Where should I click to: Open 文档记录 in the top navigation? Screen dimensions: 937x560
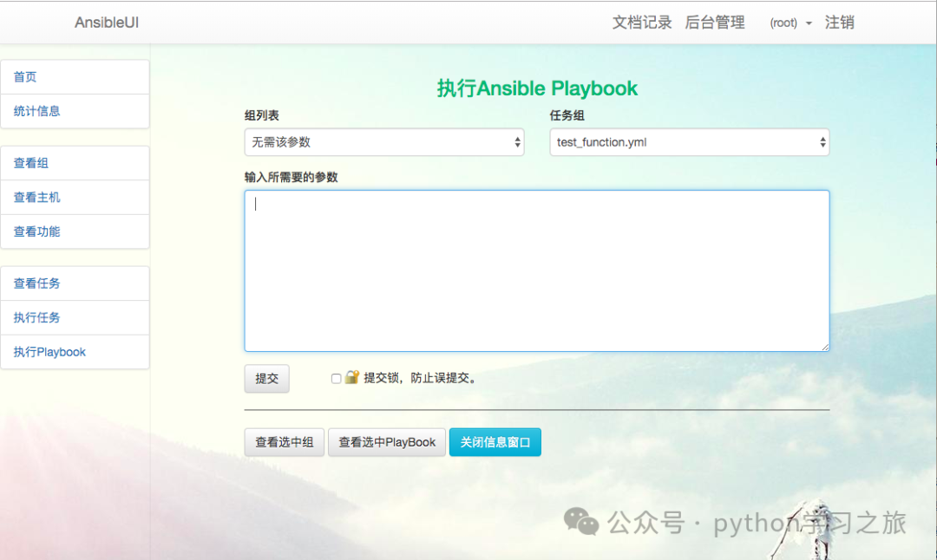(x=642, y=23)
